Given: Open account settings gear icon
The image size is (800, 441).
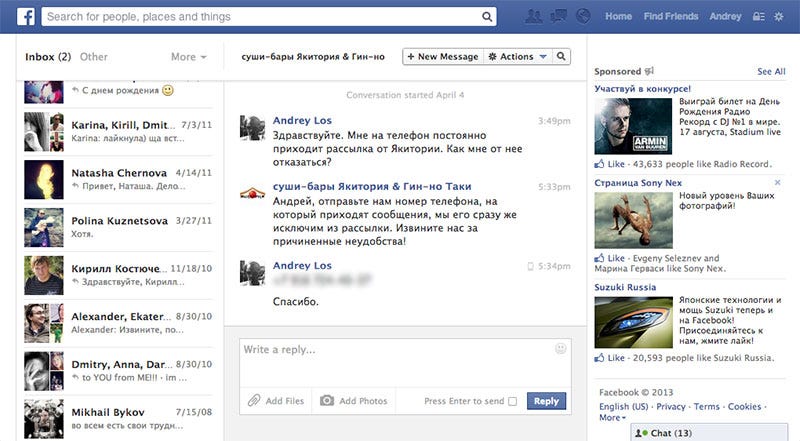Looking at the screenshot, I should pos(779,17).
